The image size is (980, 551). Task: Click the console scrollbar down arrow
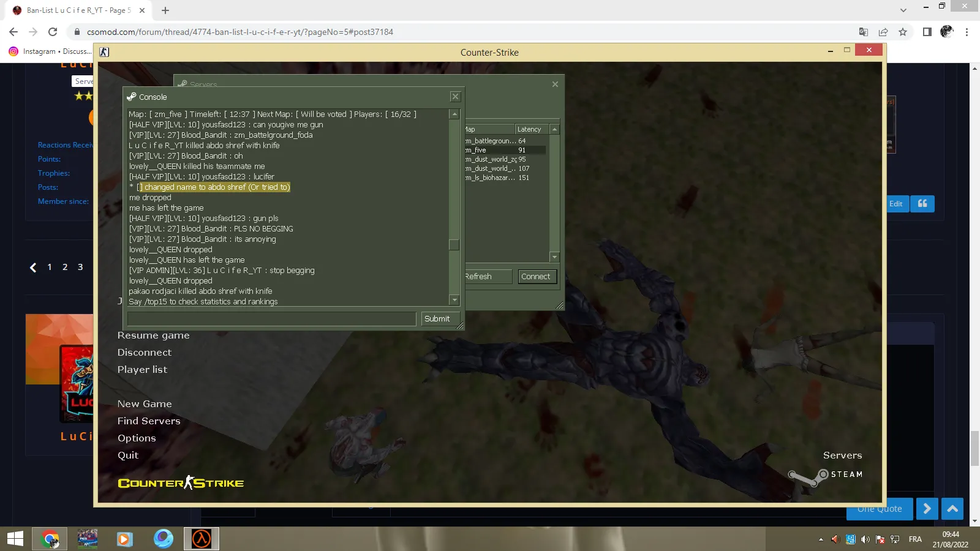454,300
